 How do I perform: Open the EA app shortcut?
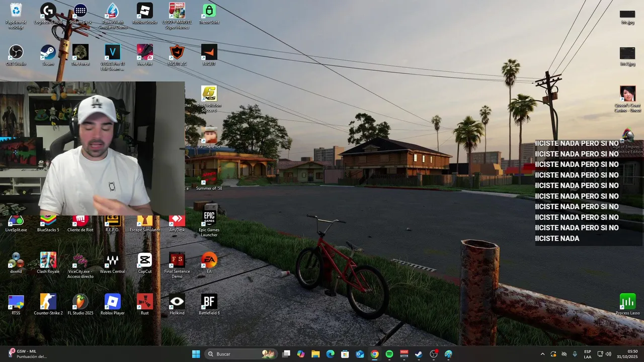(209, 263)
